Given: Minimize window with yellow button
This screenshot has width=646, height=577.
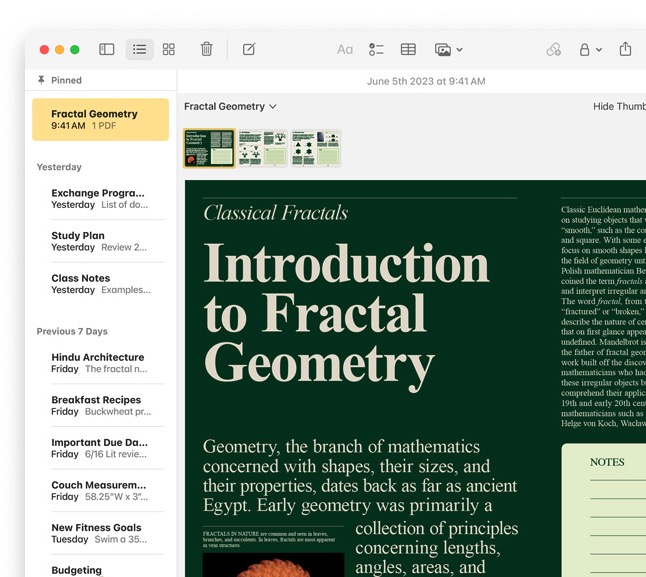Looking at the screenshot, I should [59, 49].
